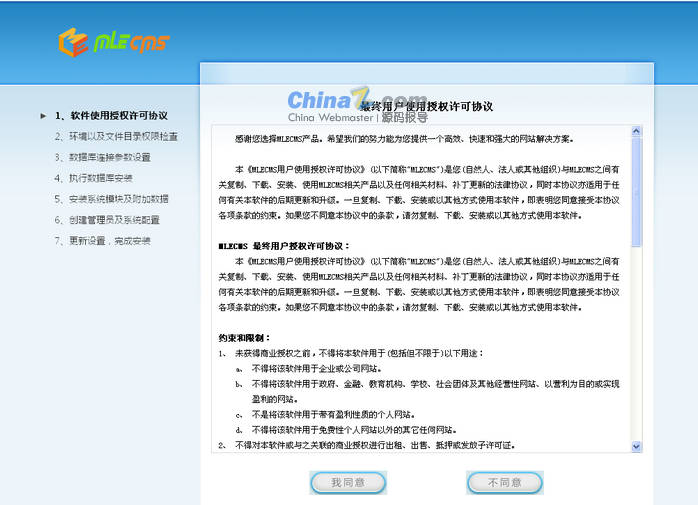
Task: Click the 我同意 agree button
Action: tap(348, 483)
